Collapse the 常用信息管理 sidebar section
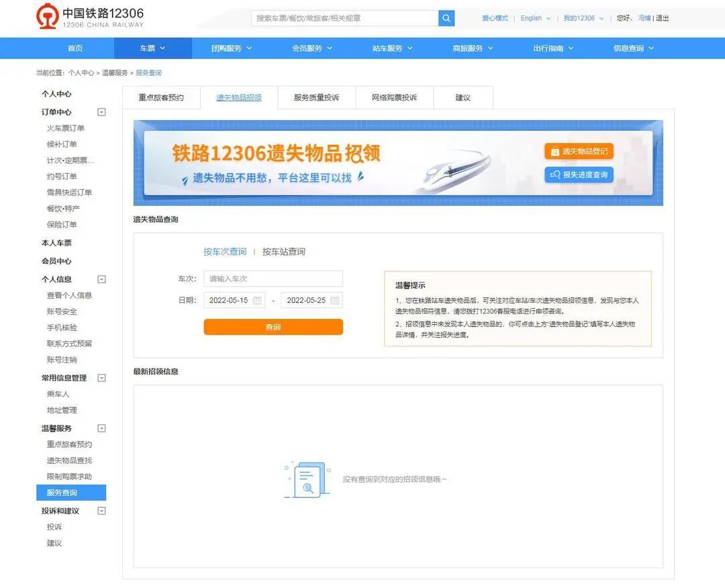The width and height of the screenshot is (725, 588). click(102, 378)
